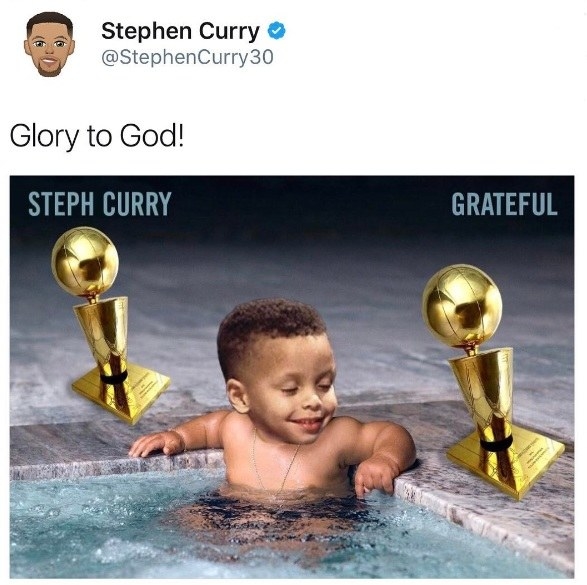587x585 pixels.
Task: Click the gold ball atop left trophy
Action: click(85, 261)
